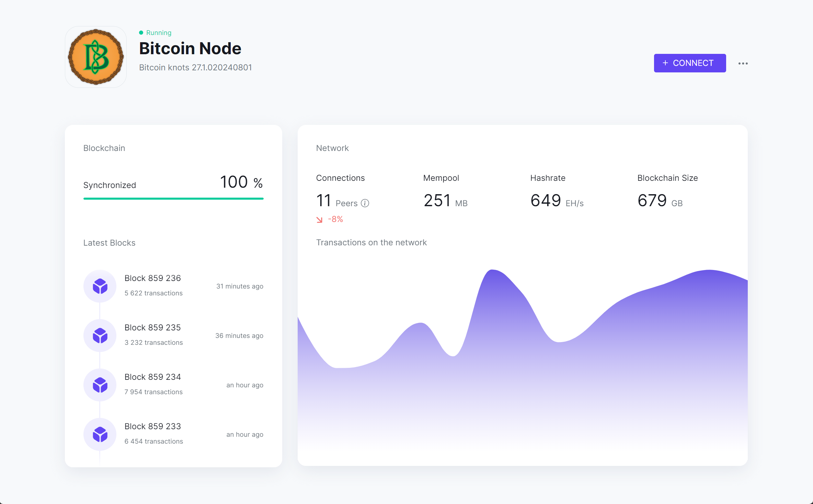This screenshot has height=504, width=813.
Task: Click the cube icon for Block 859 236
Action: pyautogui.click(x=100, y=286)
